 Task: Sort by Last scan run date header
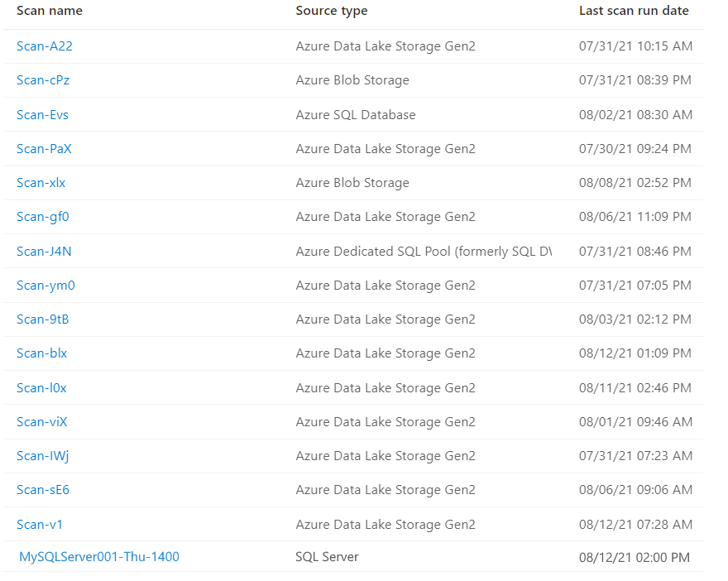coord(634,12)
